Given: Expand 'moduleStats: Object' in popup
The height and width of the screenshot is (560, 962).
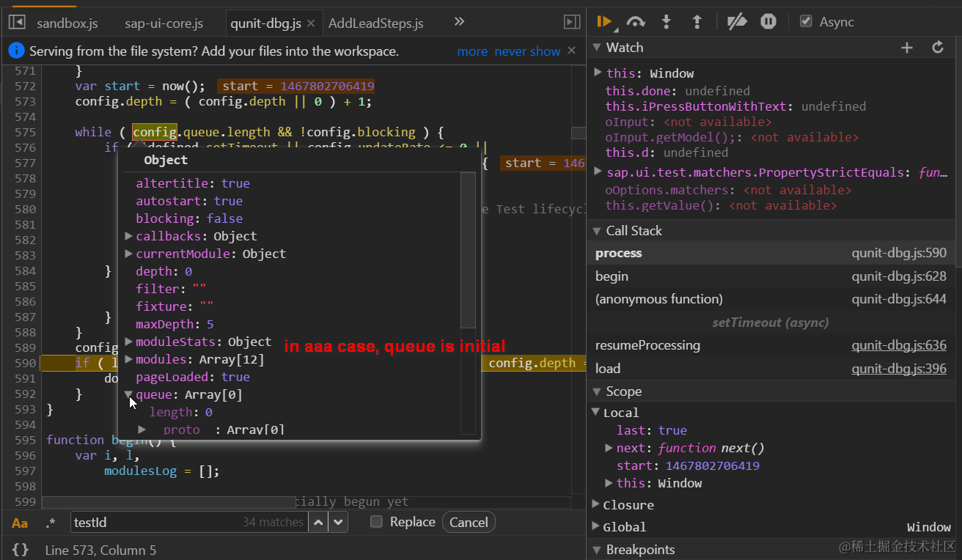Looking at the screenshot, I should click(x=129, y=342).
